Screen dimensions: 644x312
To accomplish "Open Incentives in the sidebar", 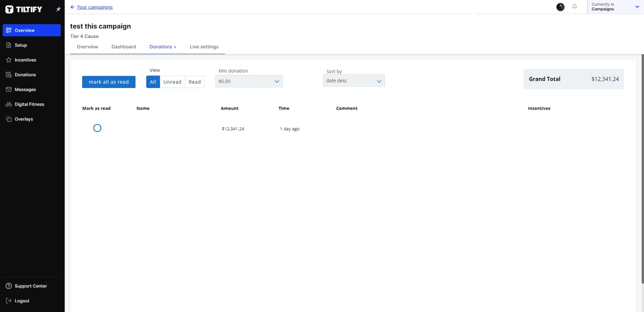I will click(32, 60).
